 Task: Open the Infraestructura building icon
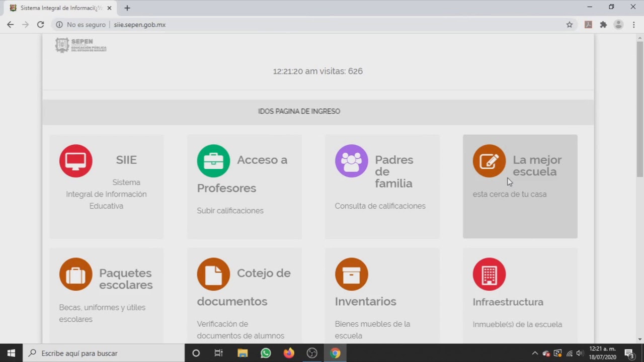pyautogui.click(x=489, y=274)
